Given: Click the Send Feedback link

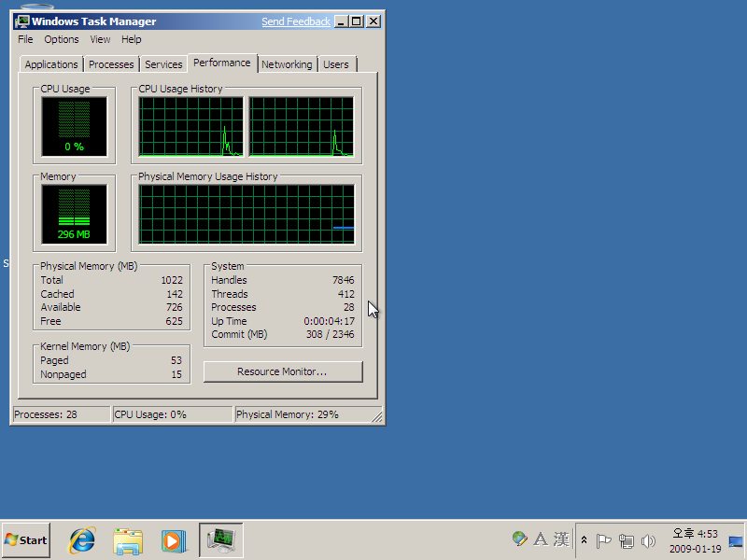Looking at the screenshot, I should tap(296, 21).
